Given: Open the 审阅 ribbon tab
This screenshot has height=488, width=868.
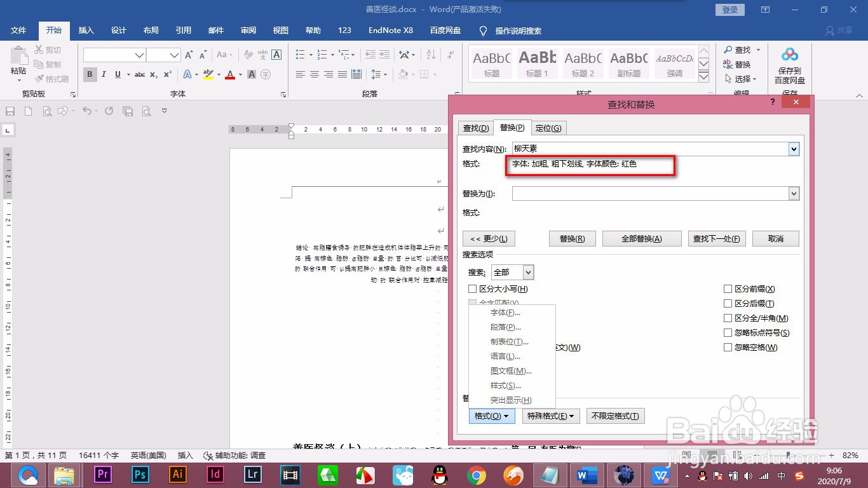Looking at the screenshot, I should pos(248,30).
